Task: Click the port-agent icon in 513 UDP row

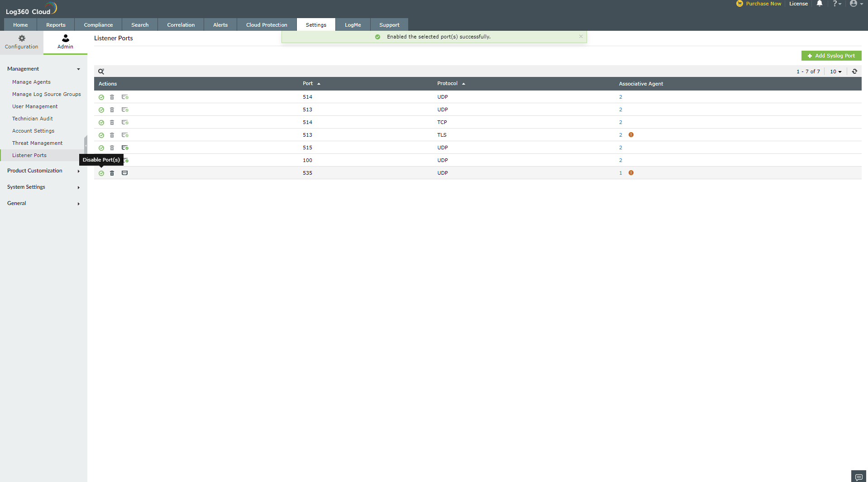Action: pyautogui.click(x=125, y=110)
